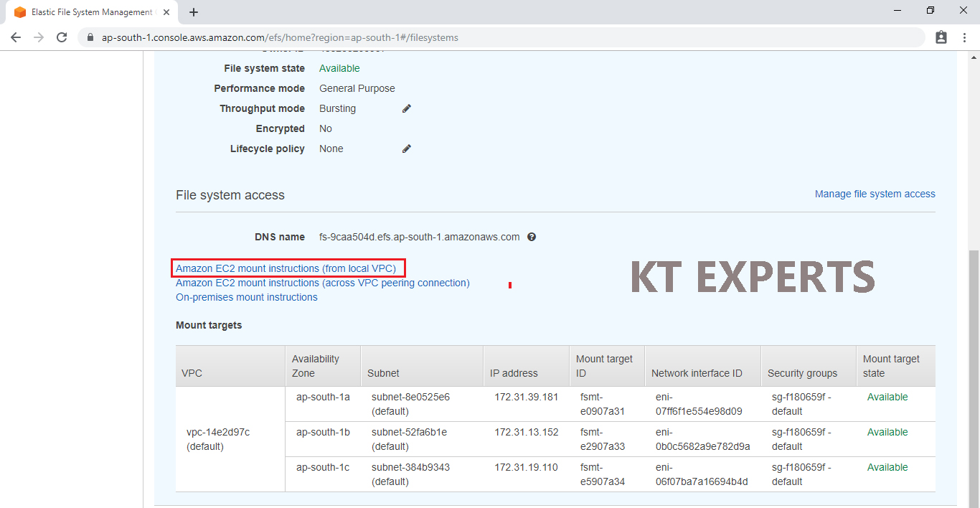Click subnet-52fa6b1e in the Subnet column
980x508 pixels.
[x=409, y=432]
